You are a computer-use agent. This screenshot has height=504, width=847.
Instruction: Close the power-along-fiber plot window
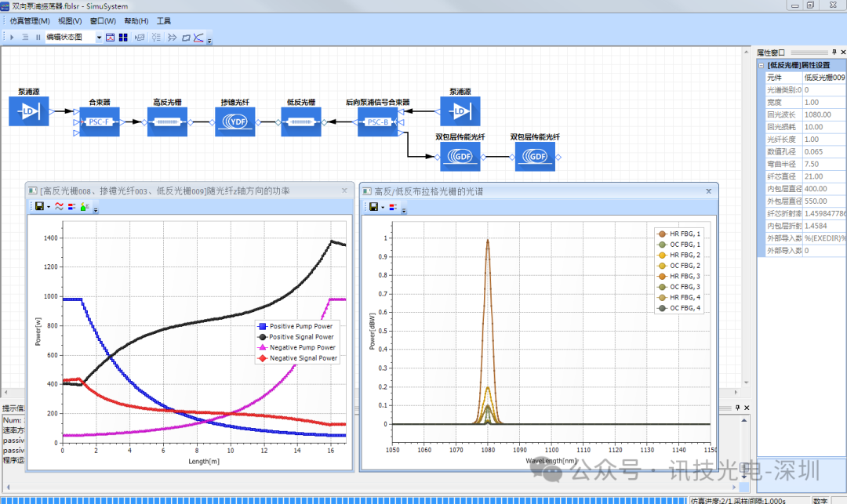(x=344, y=190)
